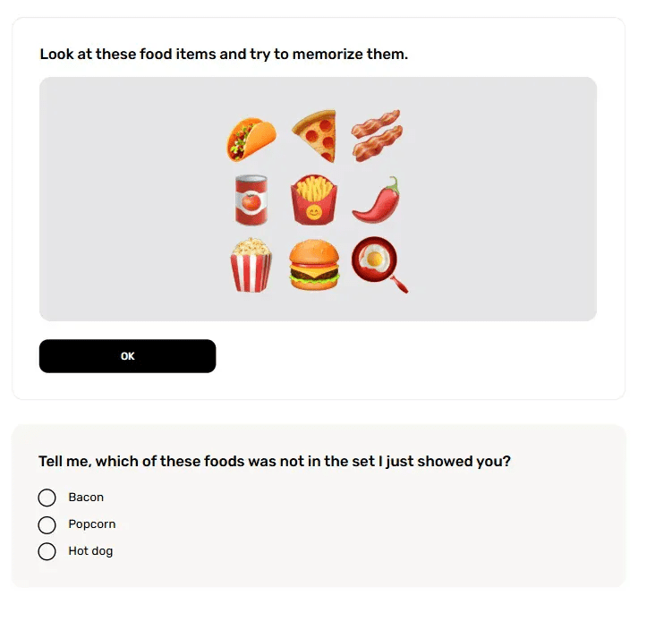Image resolution: width=672 pixels, height=630 pixels.
Task: Click the bacon strips emoji
Action: point(376,136)
